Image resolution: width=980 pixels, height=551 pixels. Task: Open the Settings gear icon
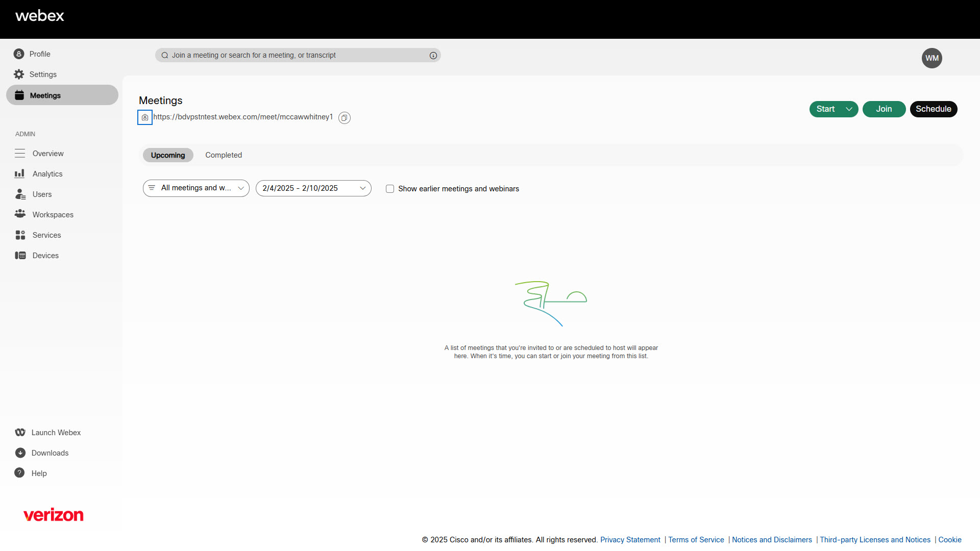pos(19,74)
